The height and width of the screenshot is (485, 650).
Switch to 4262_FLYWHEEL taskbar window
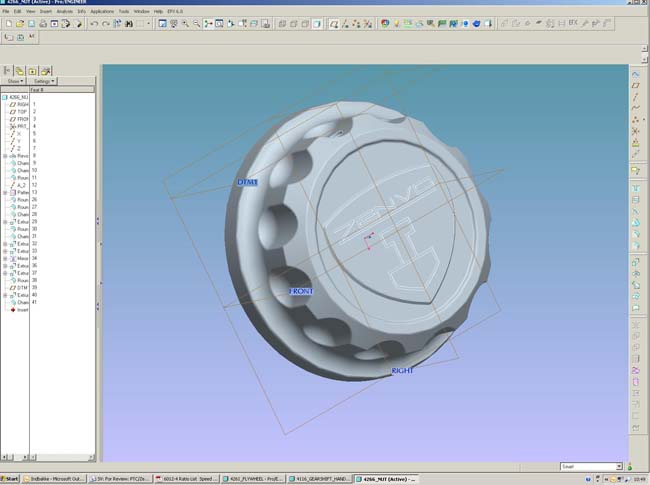(253, 479)
